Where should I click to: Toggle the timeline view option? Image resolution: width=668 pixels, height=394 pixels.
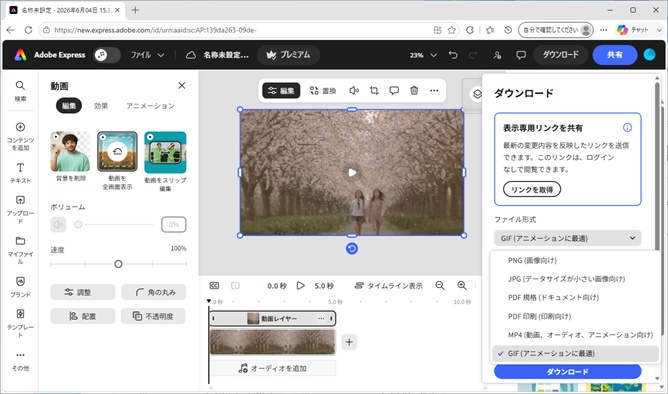389,286
